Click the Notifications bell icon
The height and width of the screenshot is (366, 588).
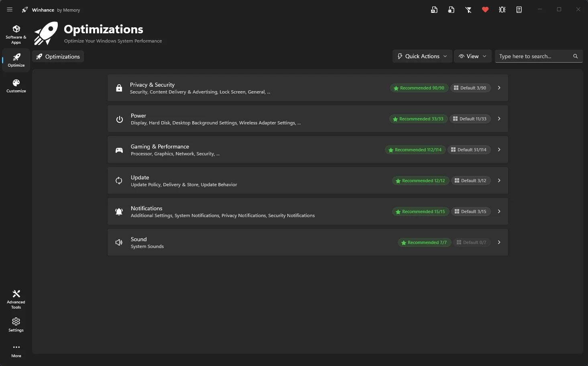tap(119, 212)
